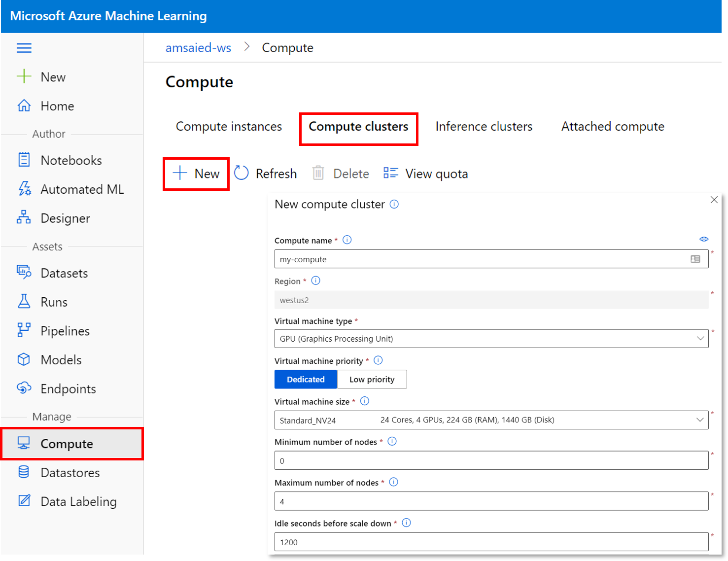
Task: Open Datasets via its icon
Action: 24,272
